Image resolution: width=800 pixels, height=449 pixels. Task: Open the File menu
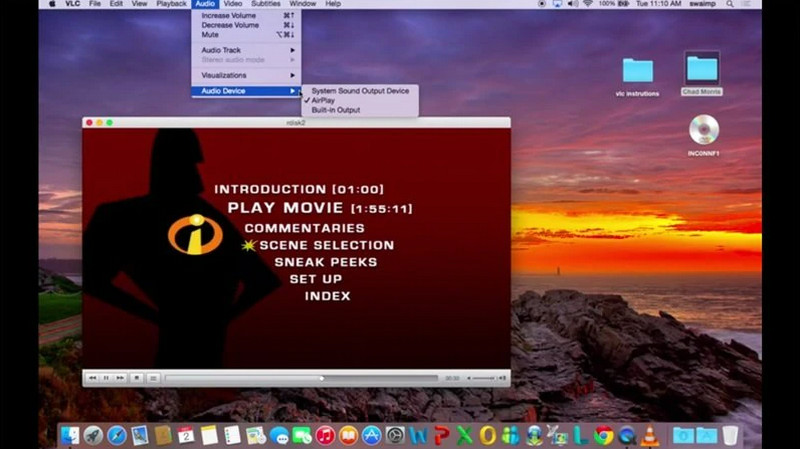point(95,4)
